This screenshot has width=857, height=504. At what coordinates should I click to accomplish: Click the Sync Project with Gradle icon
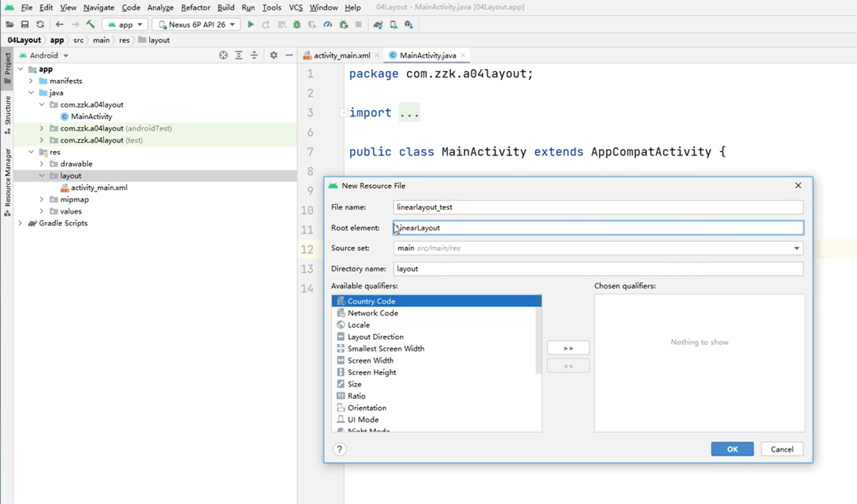tap(378, 24)
